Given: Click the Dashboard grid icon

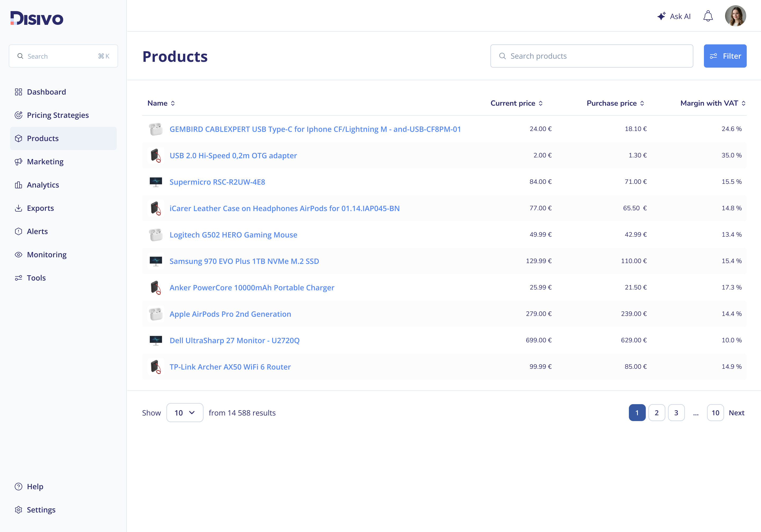Looking at the screenshot, I should point(18,92).
